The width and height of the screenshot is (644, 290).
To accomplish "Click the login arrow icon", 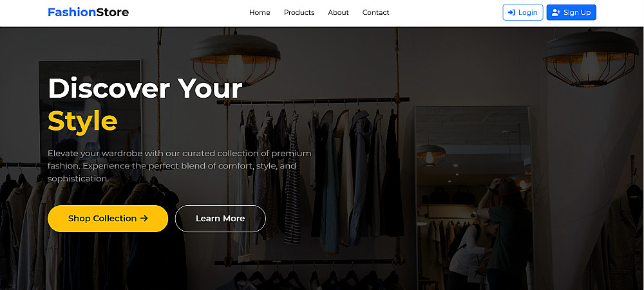I will tap(511, 12).
